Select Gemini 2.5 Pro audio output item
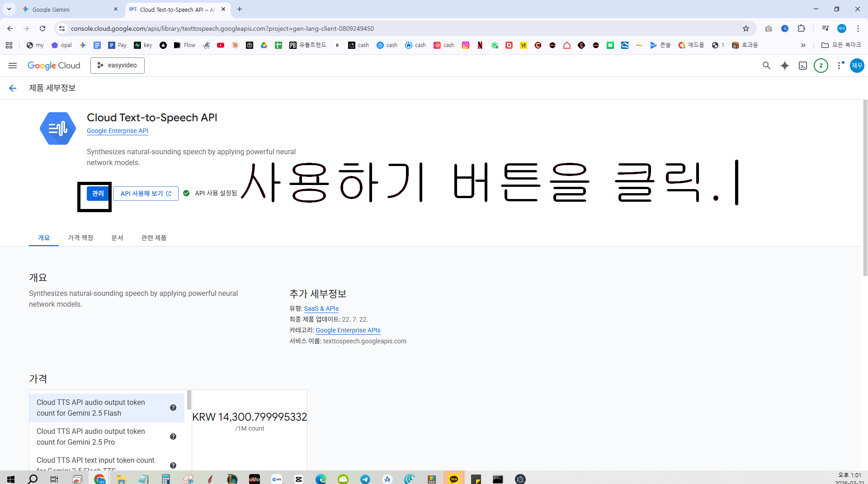 point(107,437)
